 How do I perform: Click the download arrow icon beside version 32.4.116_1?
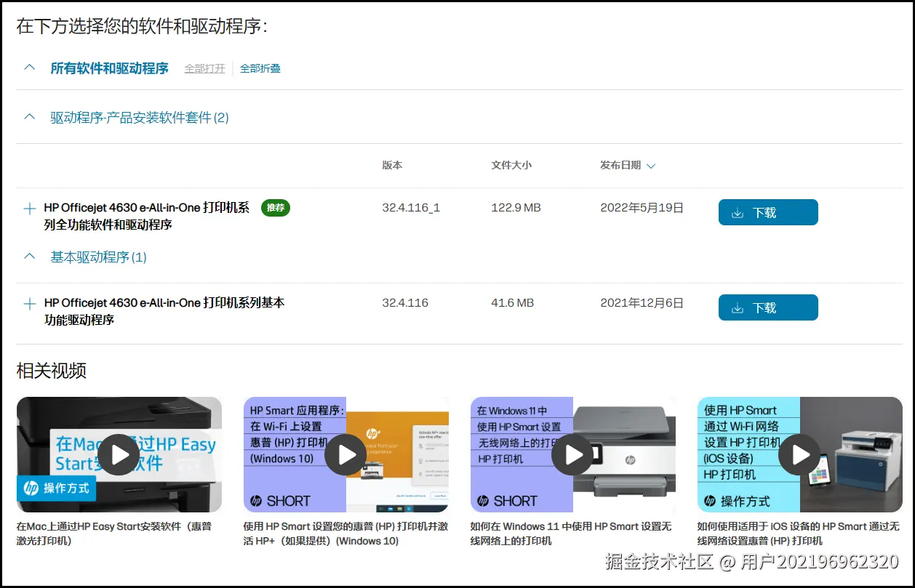point(737,213)
